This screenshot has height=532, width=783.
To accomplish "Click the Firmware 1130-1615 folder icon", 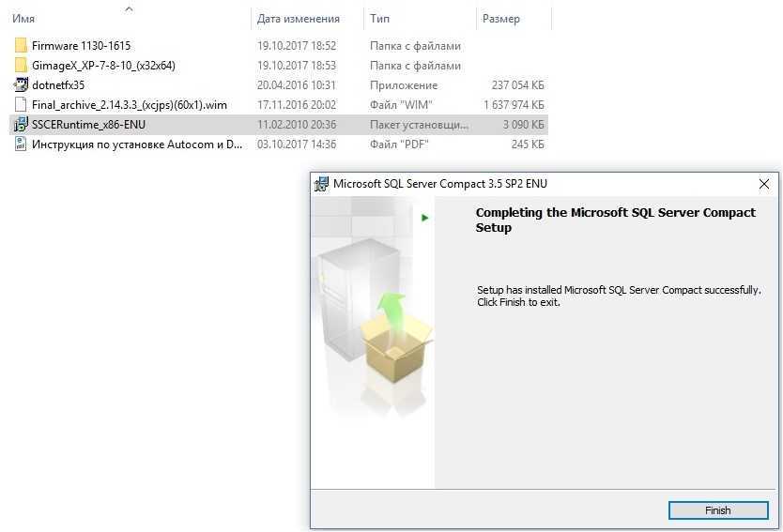I will (21, 45).
